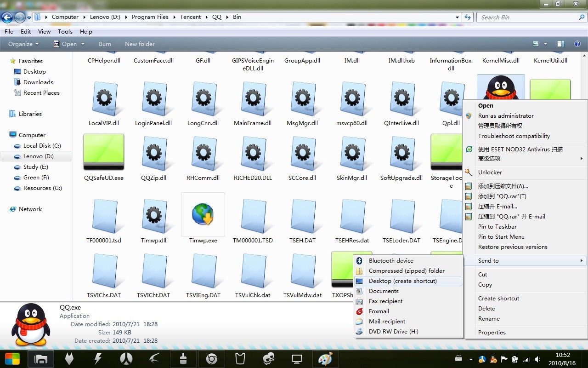Click the large QQ.exe thumbnail in details pane
This screenshot has height=368, width=588.
(31, 325)
